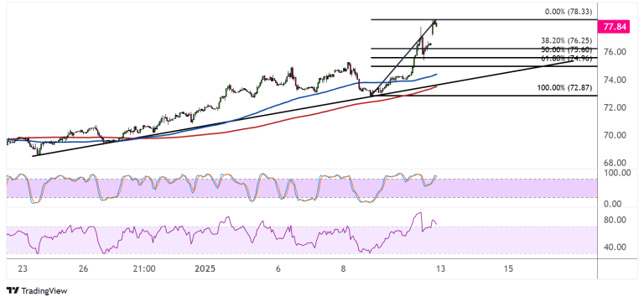
Task: Click the date label 26 on time axis
Action: click(x=83, y=269)
